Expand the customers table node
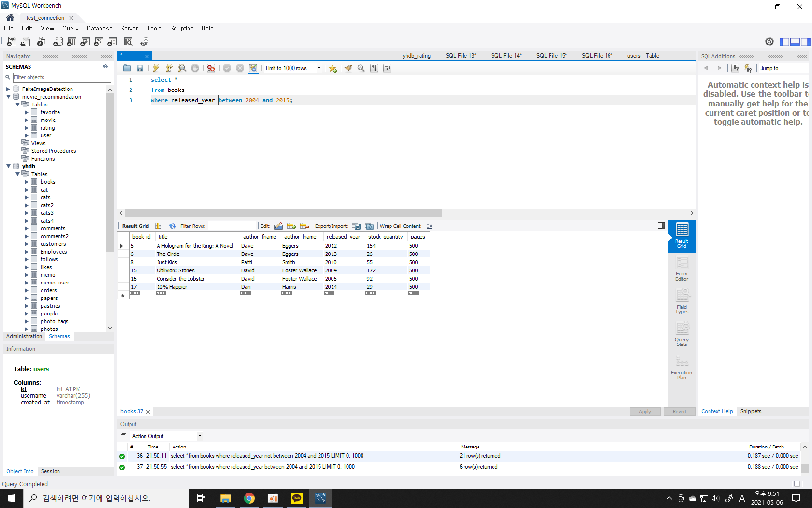The width and height of the screenshot is (812, 508). tap(27, 244)
